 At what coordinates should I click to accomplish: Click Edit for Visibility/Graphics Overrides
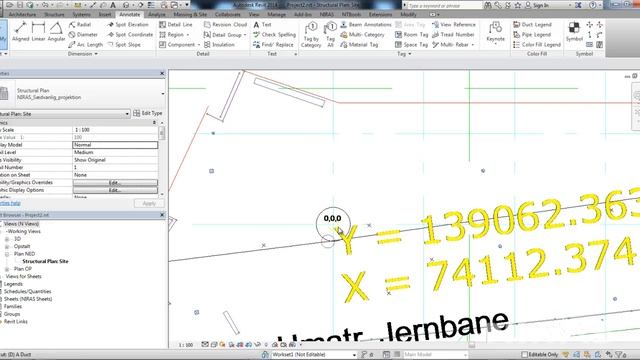[115, 182]
